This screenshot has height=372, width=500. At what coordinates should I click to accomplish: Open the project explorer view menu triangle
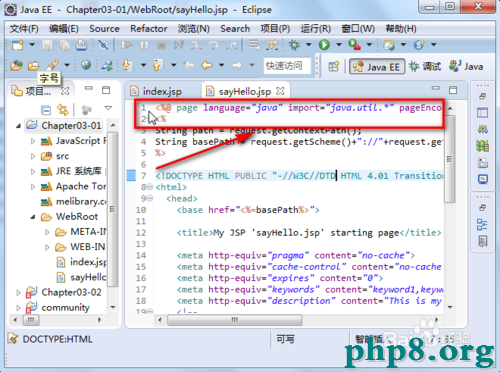pos(108,108)
